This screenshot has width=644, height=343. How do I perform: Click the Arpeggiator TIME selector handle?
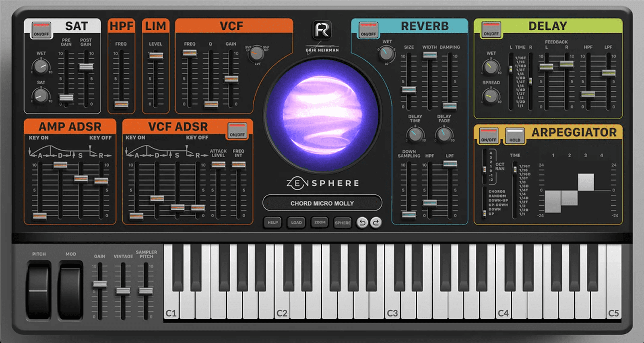click(515, 170)
